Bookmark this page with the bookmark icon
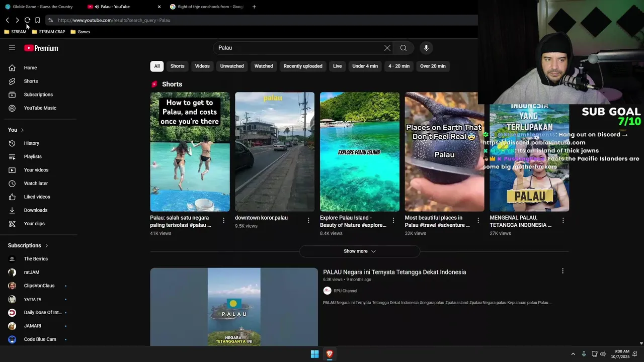 tap(37, 20)
